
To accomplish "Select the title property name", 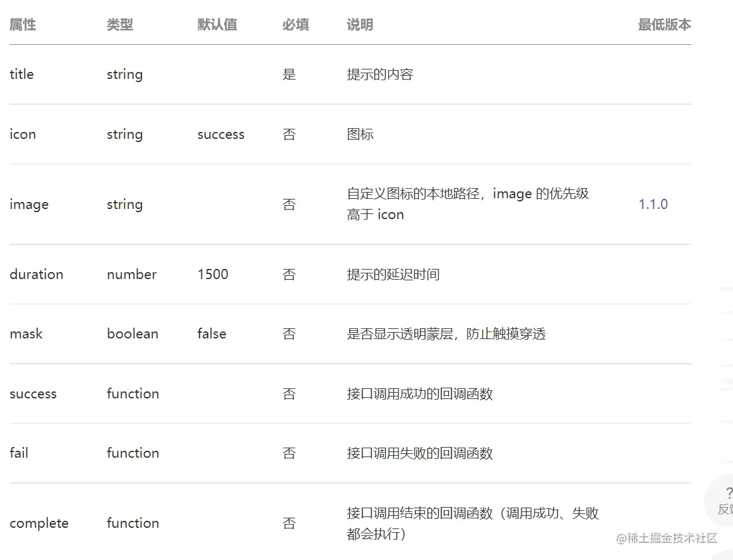I will click(21, 74).
